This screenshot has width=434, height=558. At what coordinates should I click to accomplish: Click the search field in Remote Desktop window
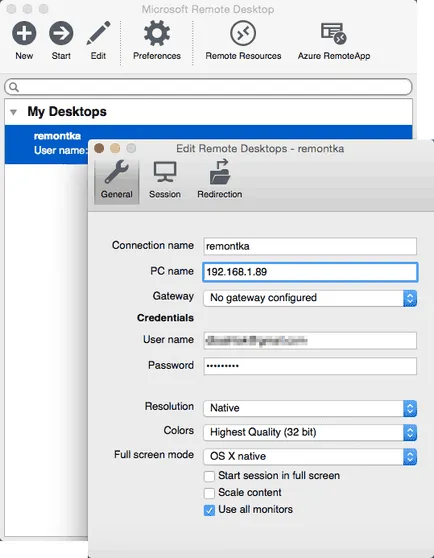[208, 87]
